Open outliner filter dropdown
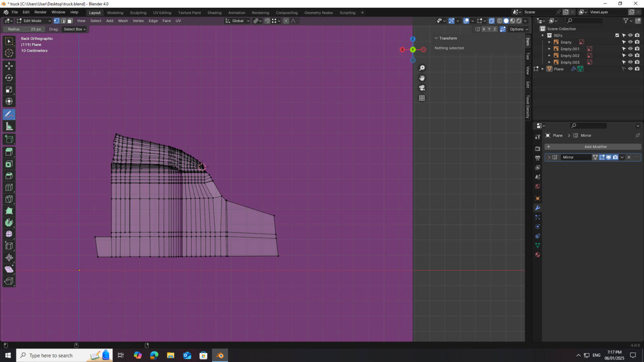644x362 pixels. [x=627, y=21]
